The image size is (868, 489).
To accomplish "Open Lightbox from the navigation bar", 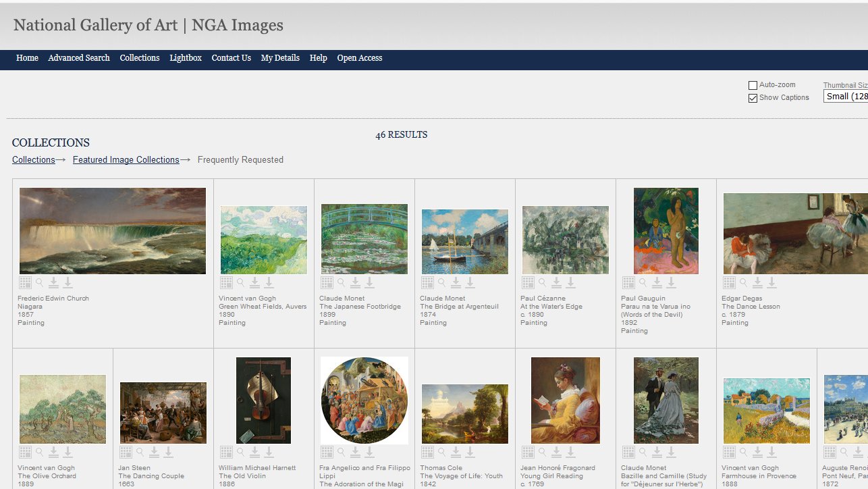I will [x=186, y=58].
